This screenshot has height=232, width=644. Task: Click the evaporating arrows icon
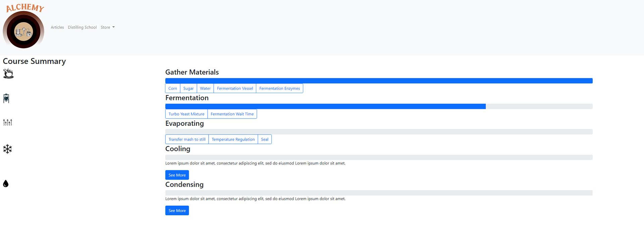tap(7, 123)
